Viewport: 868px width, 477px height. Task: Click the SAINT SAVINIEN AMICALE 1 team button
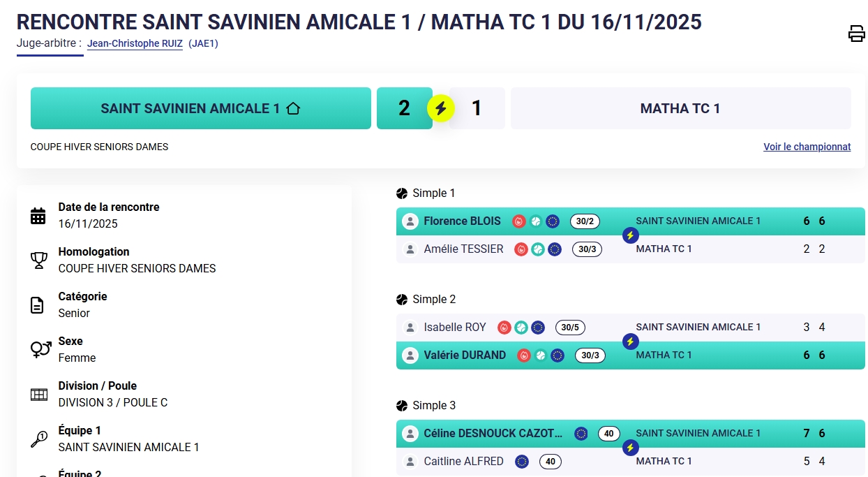tap(200, 108)
